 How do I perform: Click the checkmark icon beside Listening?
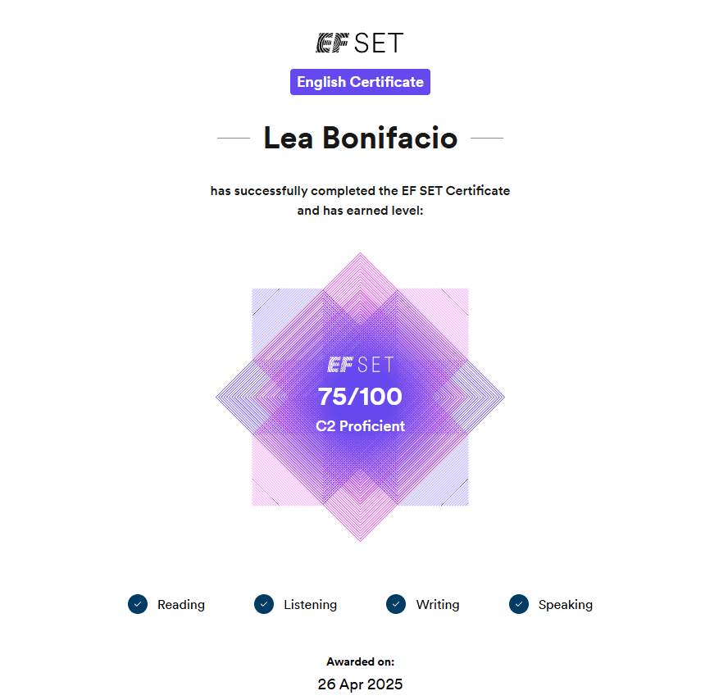264,604
